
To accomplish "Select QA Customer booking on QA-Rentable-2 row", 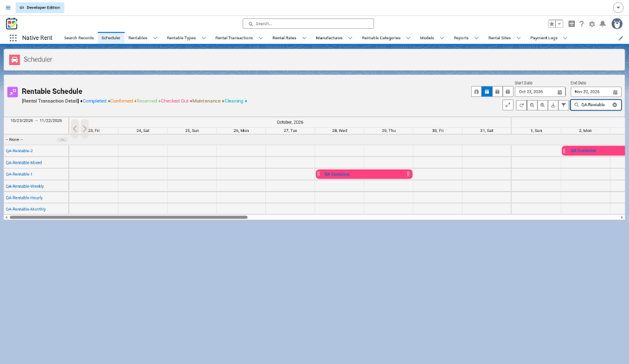I will (x=593, y=151).
